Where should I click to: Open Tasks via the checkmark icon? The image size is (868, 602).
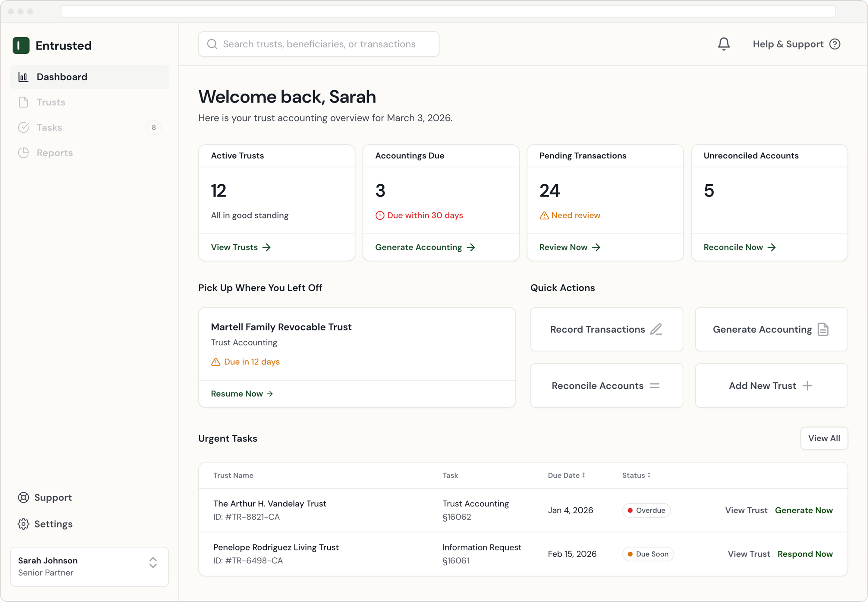coord(24,127)
